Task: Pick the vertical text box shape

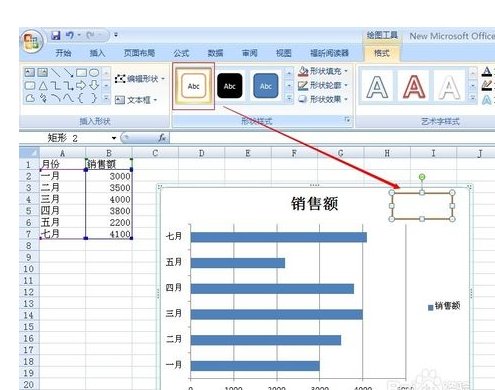Action: 43,72
